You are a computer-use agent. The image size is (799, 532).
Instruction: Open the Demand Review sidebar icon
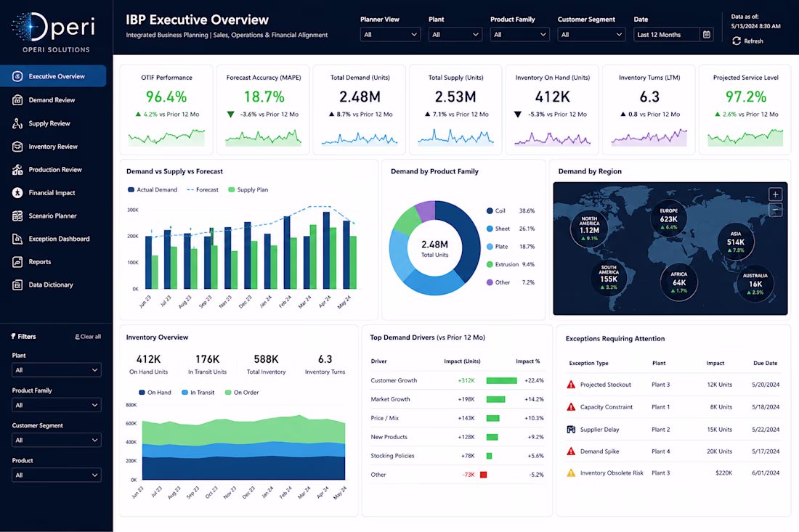tap(17, 99)
